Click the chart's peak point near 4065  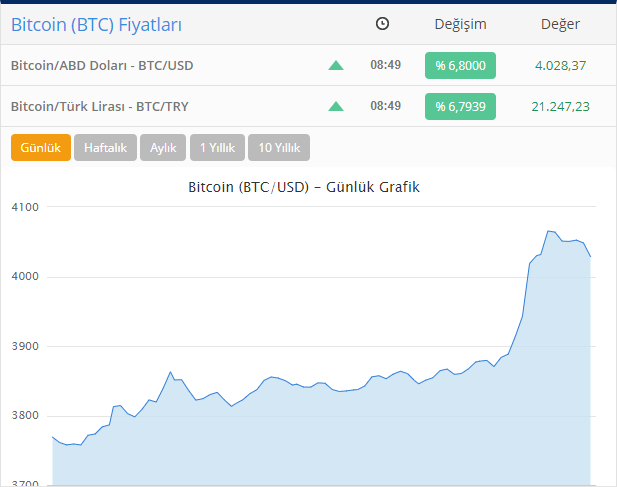(x=549, y=231)
